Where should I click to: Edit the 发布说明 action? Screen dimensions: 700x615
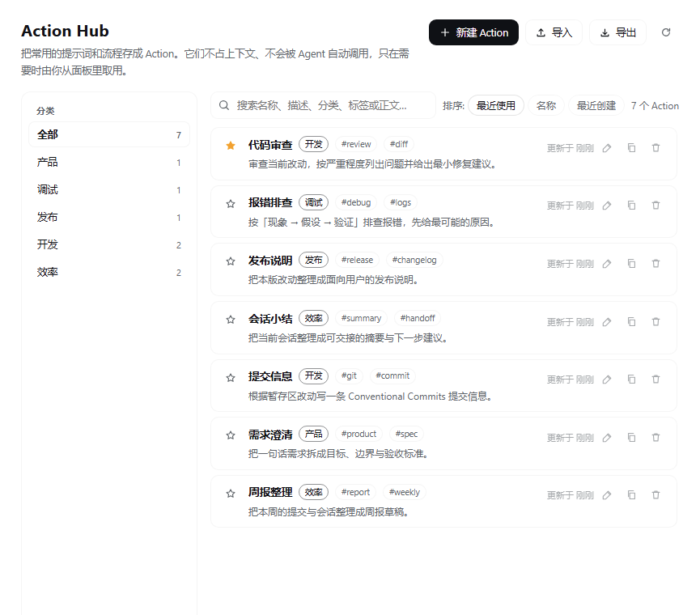point(607,264)
